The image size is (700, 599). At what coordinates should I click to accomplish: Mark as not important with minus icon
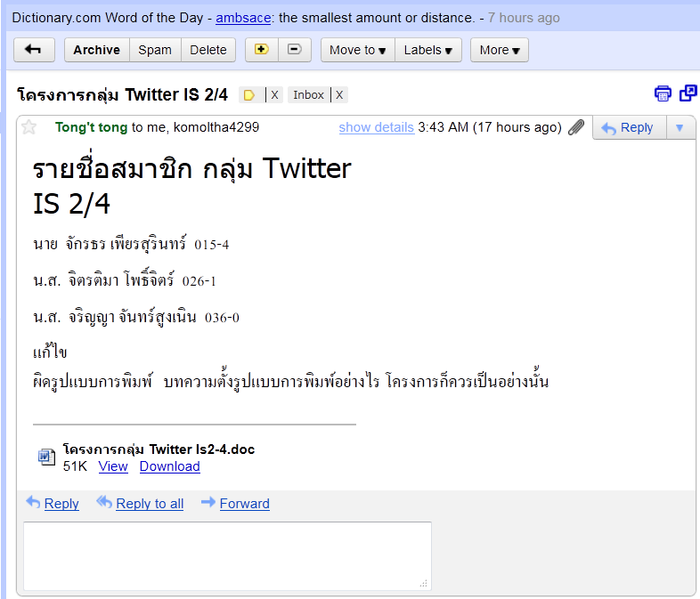[x=295, y=50]
